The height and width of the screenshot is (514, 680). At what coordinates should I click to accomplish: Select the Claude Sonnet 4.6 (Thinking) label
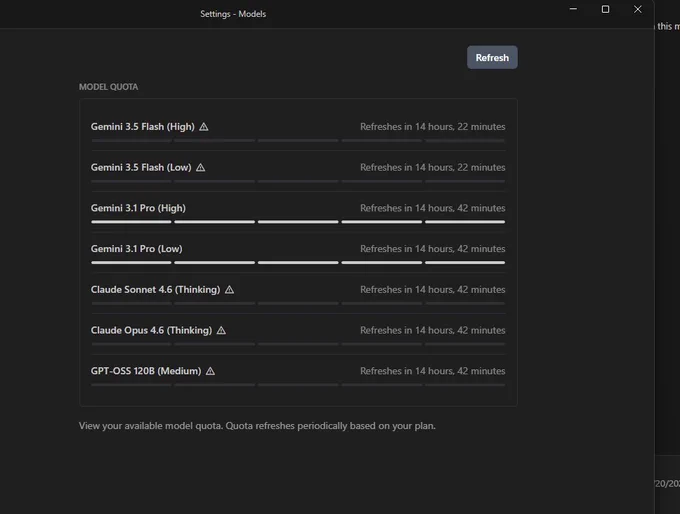click(x=155, y=290)
